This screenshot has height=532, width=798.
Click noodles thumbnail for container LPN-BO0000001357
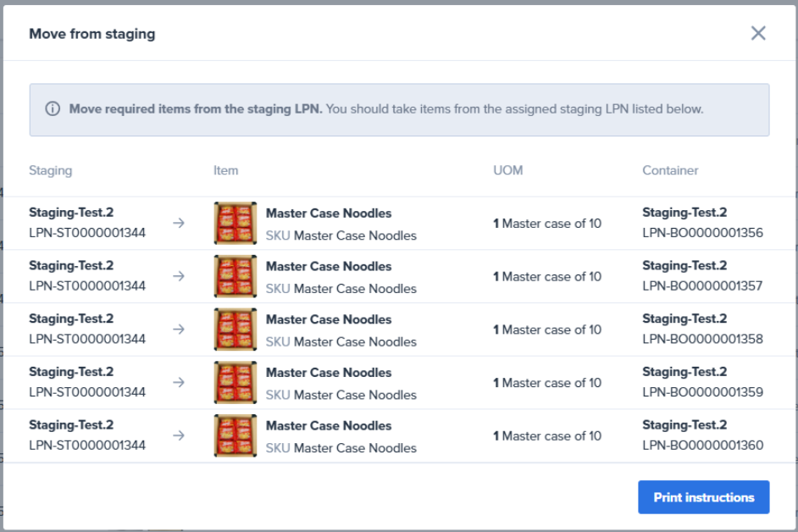[236, 277]
